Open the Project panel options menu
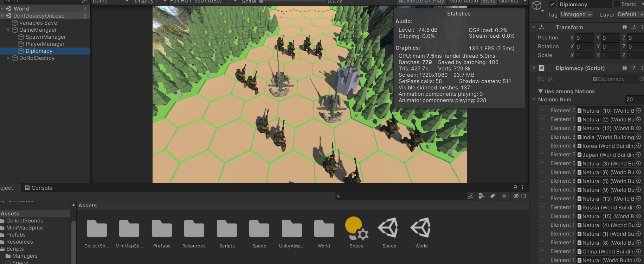The width and height of the screenshot is (644, 264). pos(523,188)
